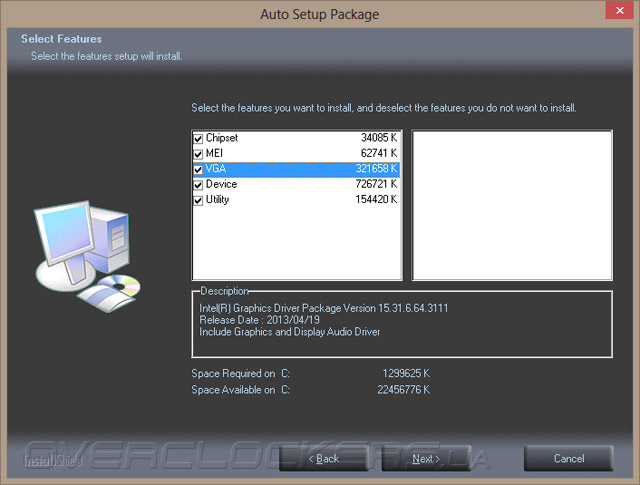Click the Release Date 2013/04/19 line
The image size is (640, 485).
259,320
